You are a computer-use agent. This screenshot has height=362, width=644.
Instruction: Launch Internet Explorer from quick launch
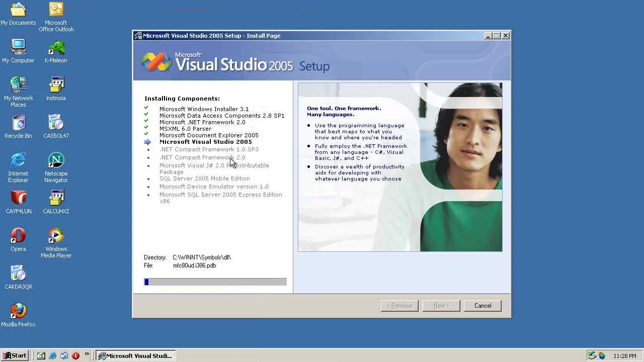tap(53, 355)
